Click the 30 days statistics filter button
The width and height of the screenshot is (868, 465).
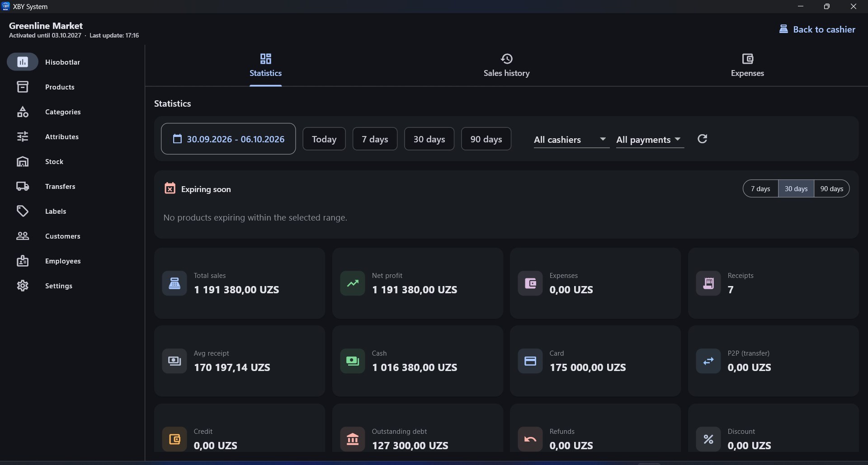point(429,139)
